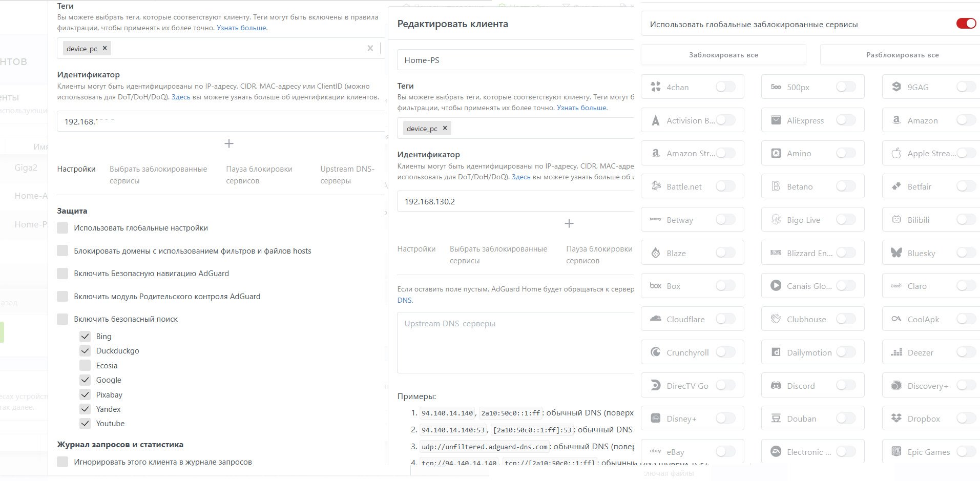
Task: Click the Apple Streaming apple icon
Action: [896, 153]
